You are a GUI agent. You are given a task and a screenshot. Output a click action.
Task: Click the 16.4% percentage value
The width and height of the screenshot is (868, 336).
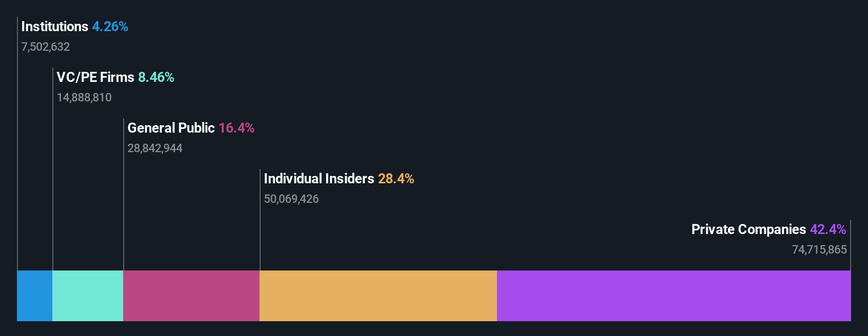point(236,128)
